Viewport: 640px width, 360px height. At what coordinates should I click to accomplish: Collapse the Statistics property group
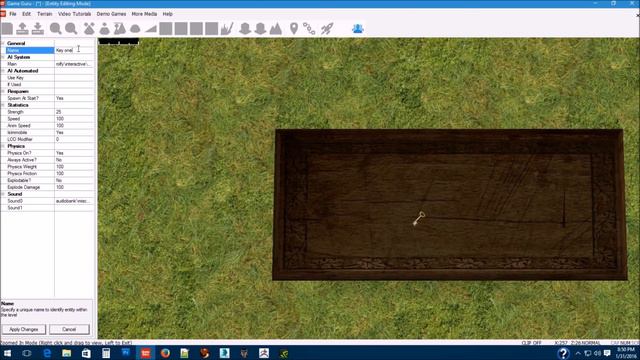coord(3,105)
